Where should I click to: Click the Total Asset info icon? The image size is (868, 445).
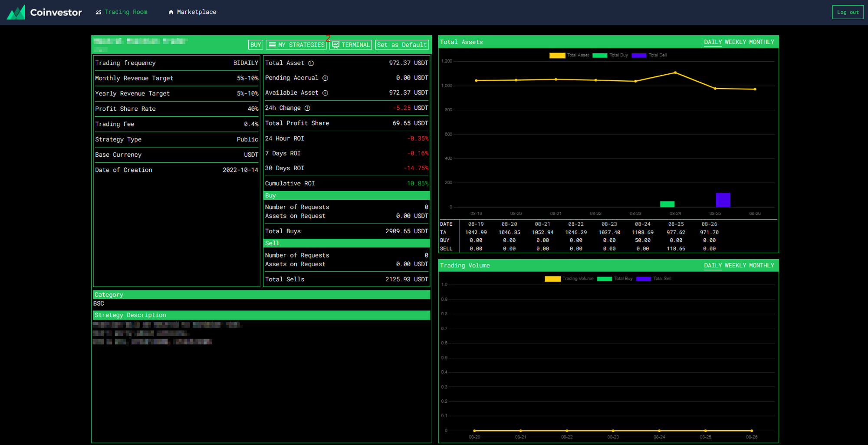coord(311,63)
